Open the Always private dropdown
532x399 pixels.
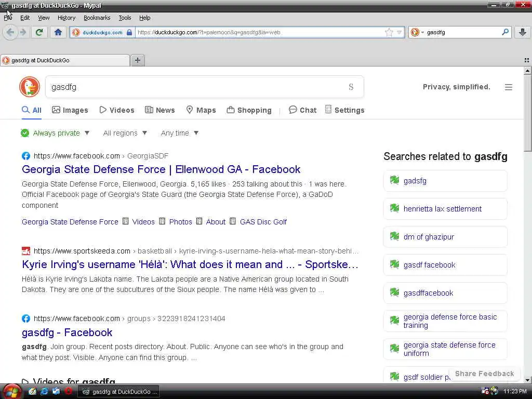[x=55, y=133]
